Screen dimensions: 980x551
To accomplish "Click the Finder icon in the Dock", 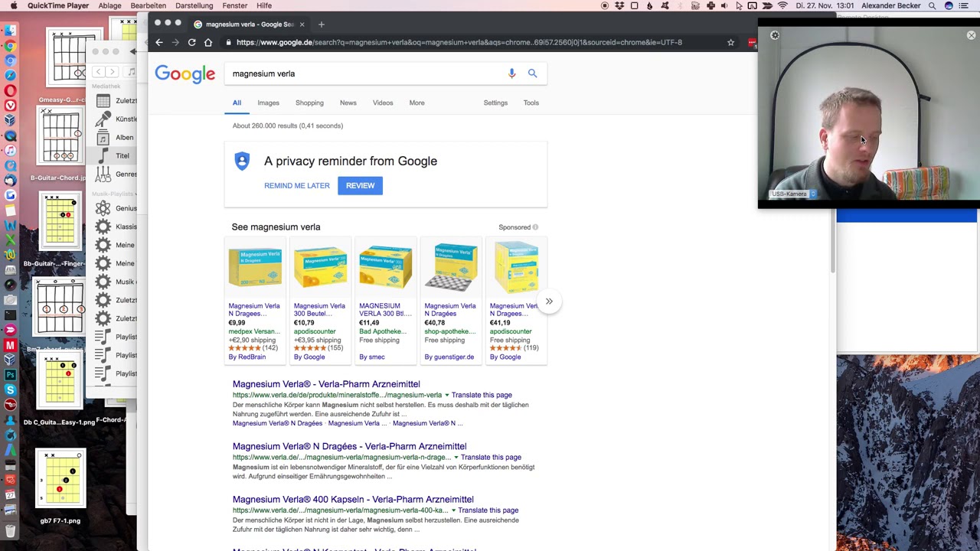I will pyautogui.click(x=10, y=30).
